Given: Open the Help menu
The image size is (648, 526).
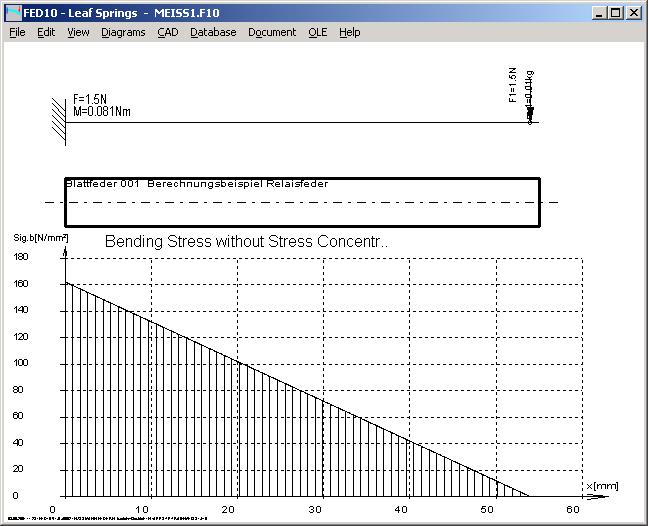Looking at the screenshot, I should (349, 32).
